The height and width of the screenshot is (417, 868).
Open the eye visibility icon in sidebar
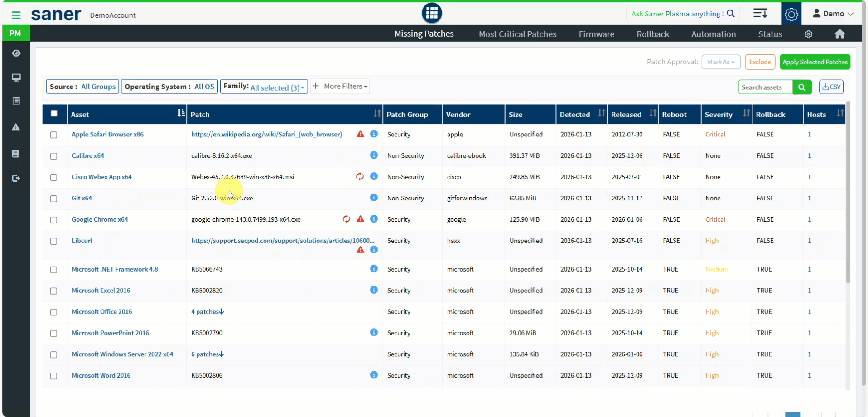tap(16, 53)
